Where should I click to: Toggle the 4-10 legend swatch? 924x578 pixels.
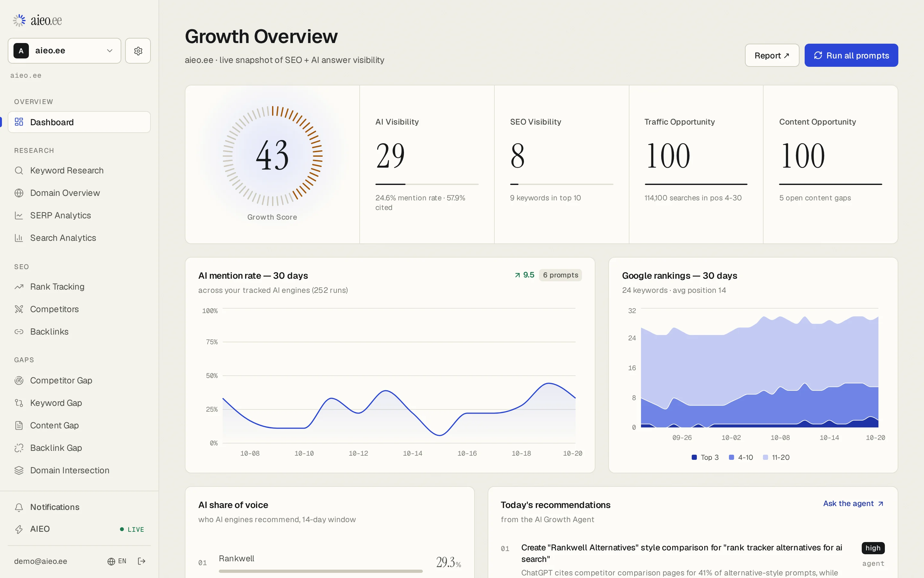point(731,458)
